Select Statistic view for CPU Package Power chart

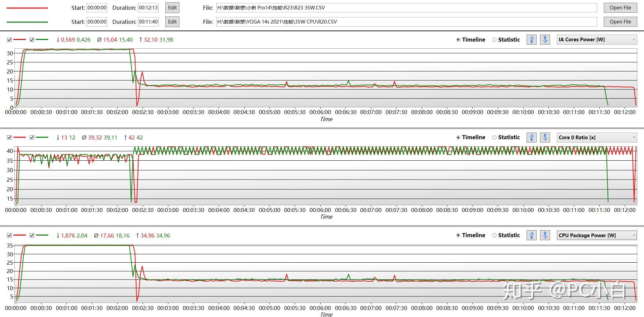click(506, 235)
